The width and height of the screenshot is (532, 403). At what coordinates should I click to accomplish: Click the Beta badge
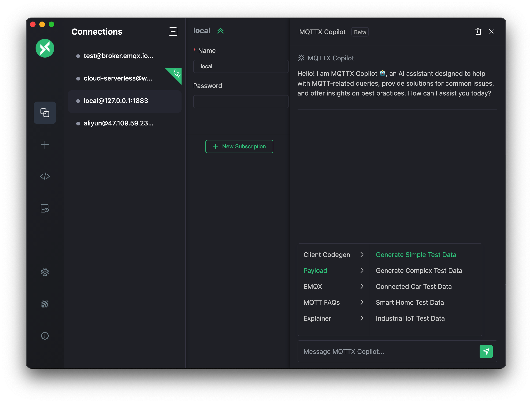pos(360,32)
